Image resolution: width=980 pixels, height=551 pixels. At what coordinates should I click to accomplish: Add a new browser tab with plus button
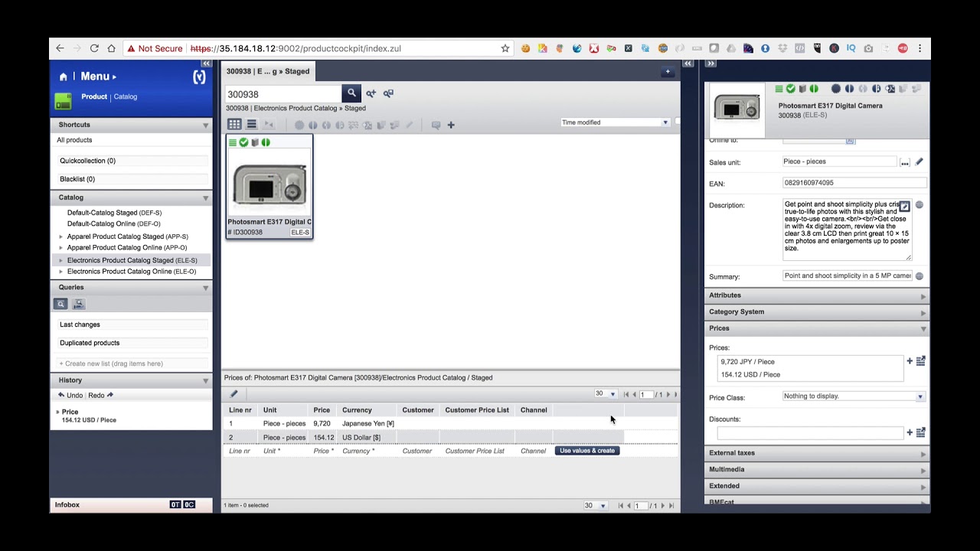(668, 71)
